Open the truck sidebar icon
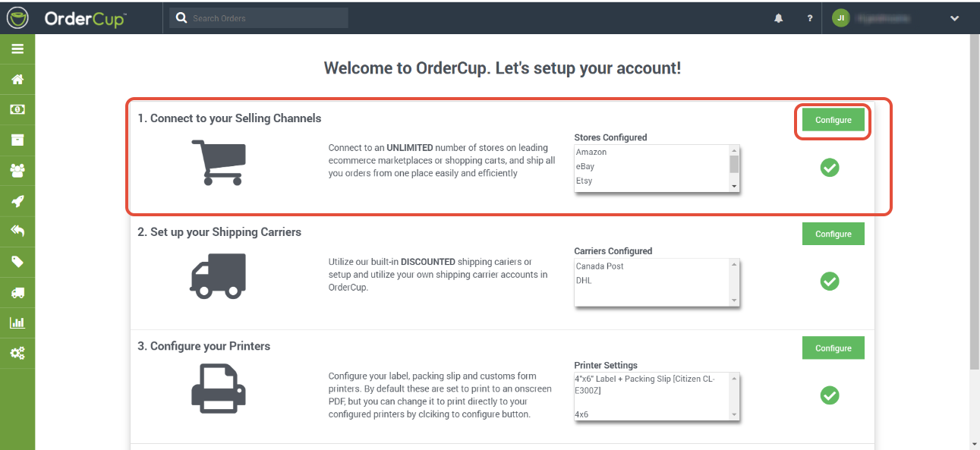The image size is (980, 450). [x=17, y=292]
